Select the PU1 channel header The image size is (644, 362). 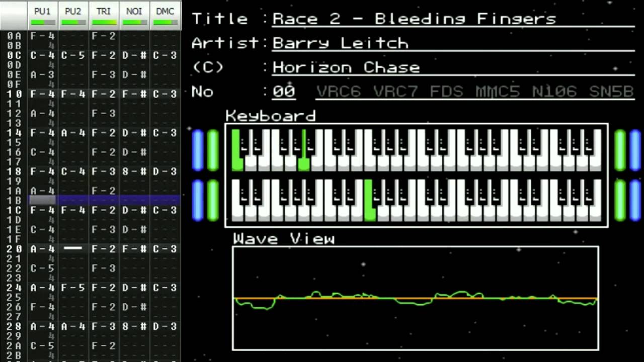(x=43, y=15)
